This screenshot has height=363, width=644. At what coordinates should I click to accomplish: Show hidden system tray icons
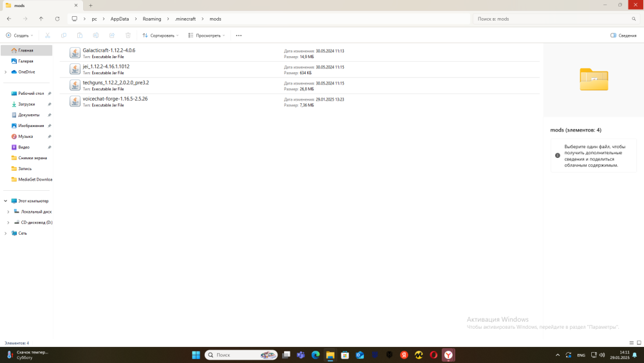(557, 355)
